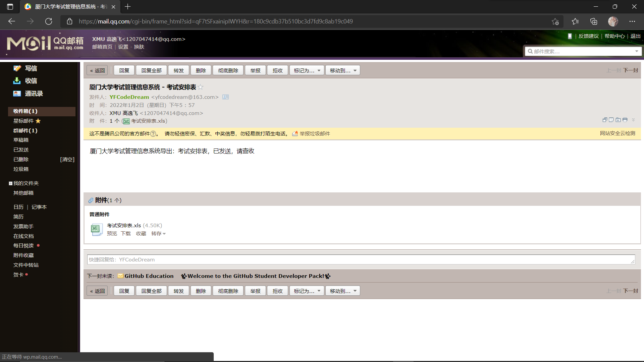Click the quick reply text field

361,259
